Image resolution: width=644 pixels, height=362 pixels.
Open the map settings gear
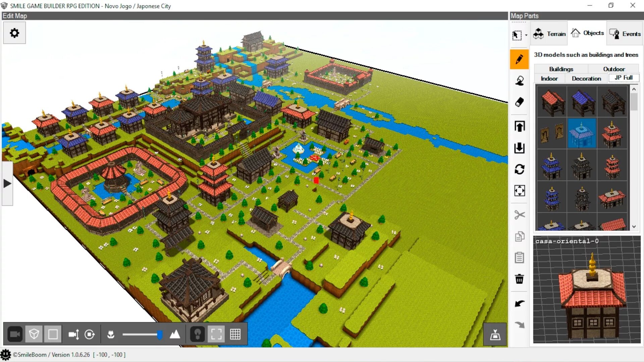14,33
